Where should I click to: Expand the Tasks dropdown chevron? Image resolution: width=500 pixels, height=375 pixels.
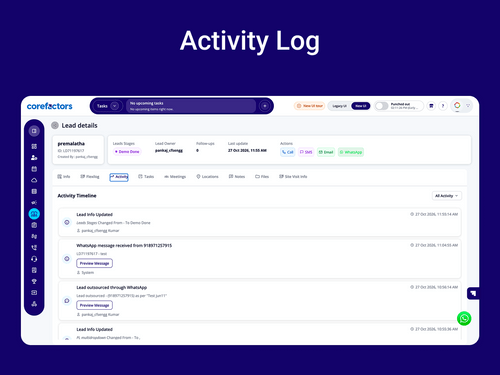point(114,106)
